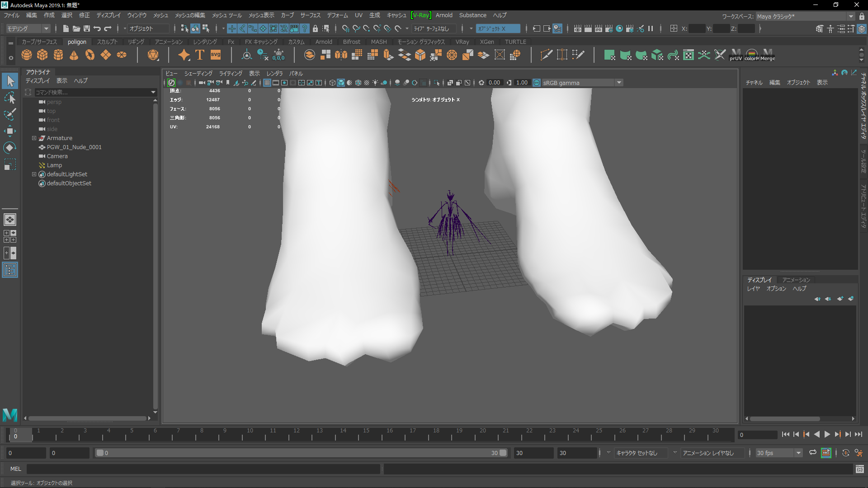The height and width of the screenshot is (488, 868).
Task: Click the Lasso select tool
Action: [x=9, y=98]
